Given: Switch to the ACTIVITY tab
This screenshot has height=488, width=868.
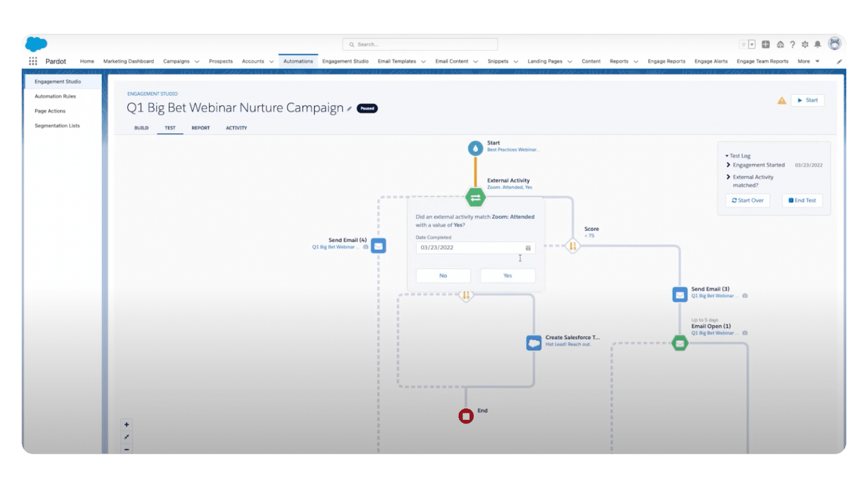Looking at the screenshot, I should click(x=236, y=128).
